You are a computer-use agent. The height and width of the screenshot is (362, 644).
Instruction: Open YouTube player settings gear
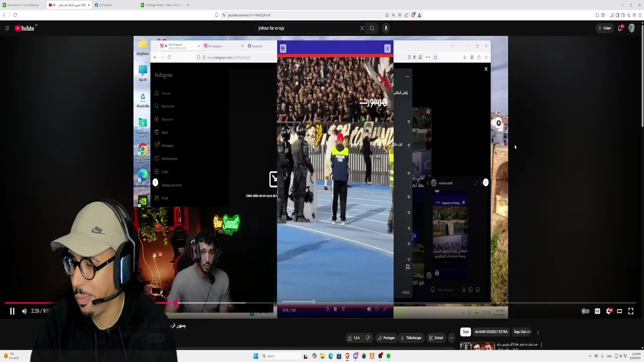coord(609,311)
